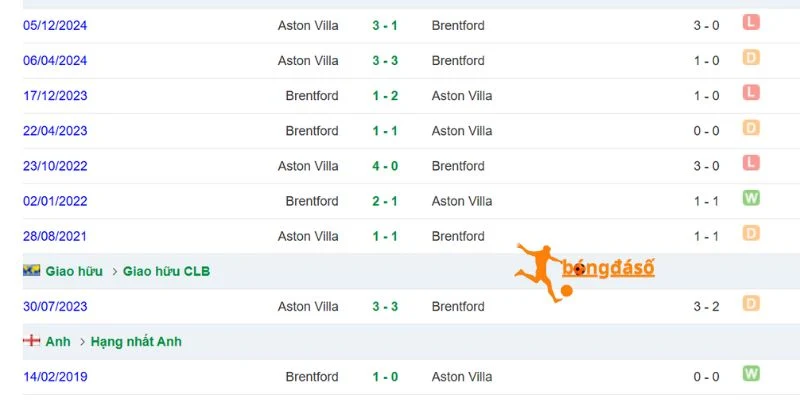Click the L result badge for 05/12/2024
800x400 pixels.
(x=751, y=22)
